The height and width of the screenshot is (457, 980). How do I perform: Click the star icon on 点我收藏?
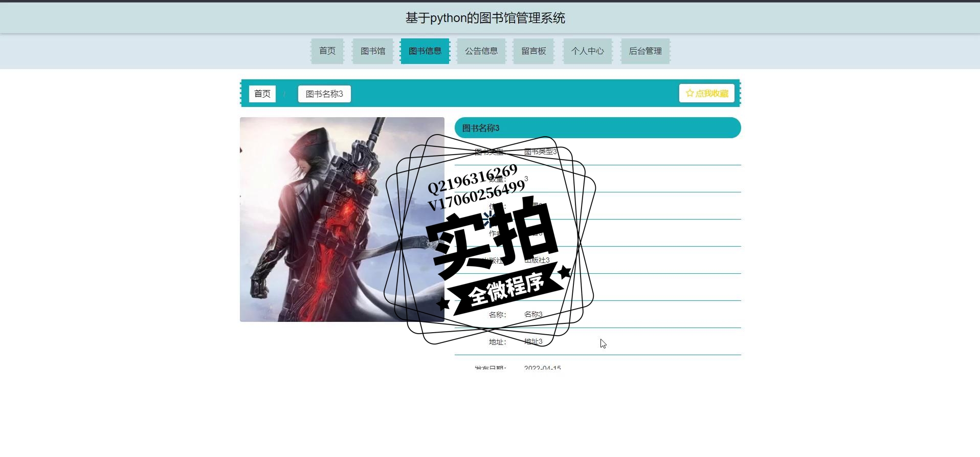pos(690,93)
